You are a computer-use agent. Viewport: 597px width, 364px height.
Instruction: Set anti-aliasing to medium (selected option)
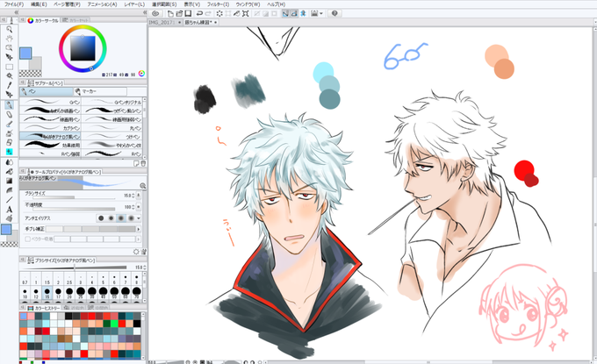point(121,218)
